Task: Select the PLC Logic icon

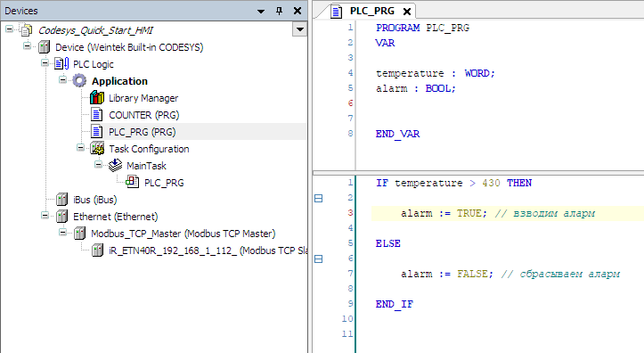Action: tap(61, 63)
